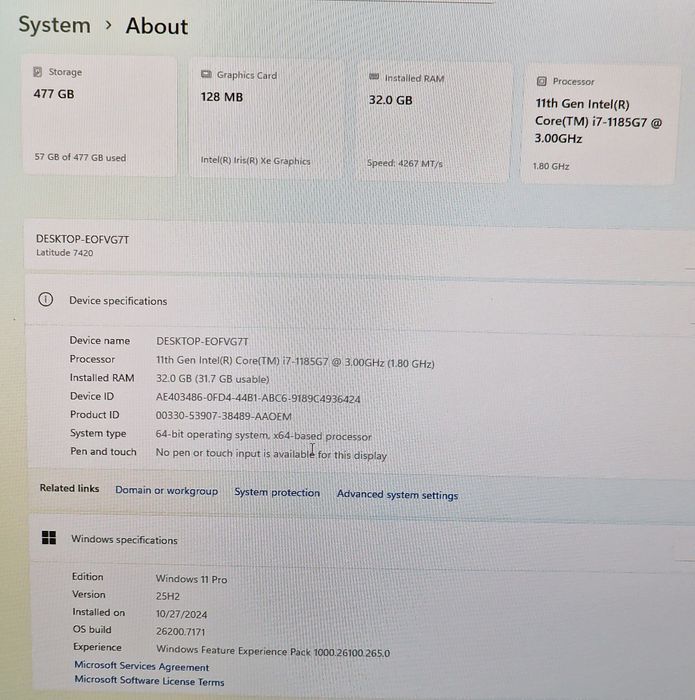695x700 pixels.
Task: Click the Experience label
Action: [x=97, y=647]
